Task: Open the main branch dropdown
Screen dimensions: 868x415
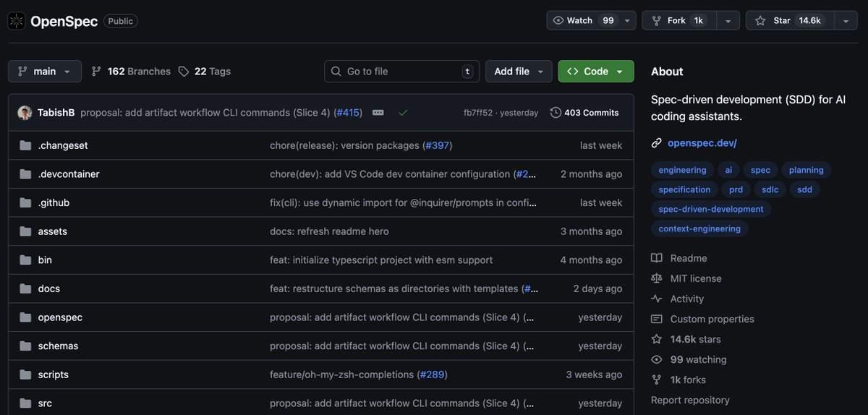Action: tap(45, 72)
